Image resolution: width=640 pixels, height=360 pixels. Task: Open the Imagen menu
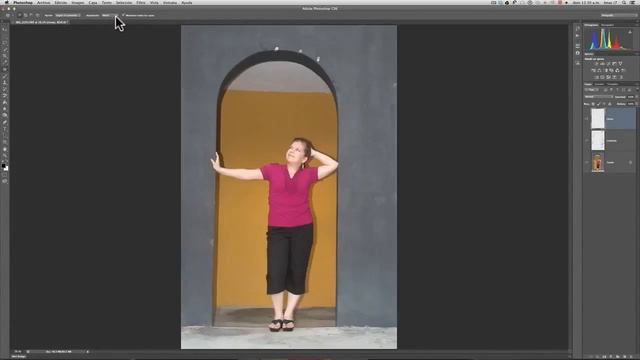point(78,2)
